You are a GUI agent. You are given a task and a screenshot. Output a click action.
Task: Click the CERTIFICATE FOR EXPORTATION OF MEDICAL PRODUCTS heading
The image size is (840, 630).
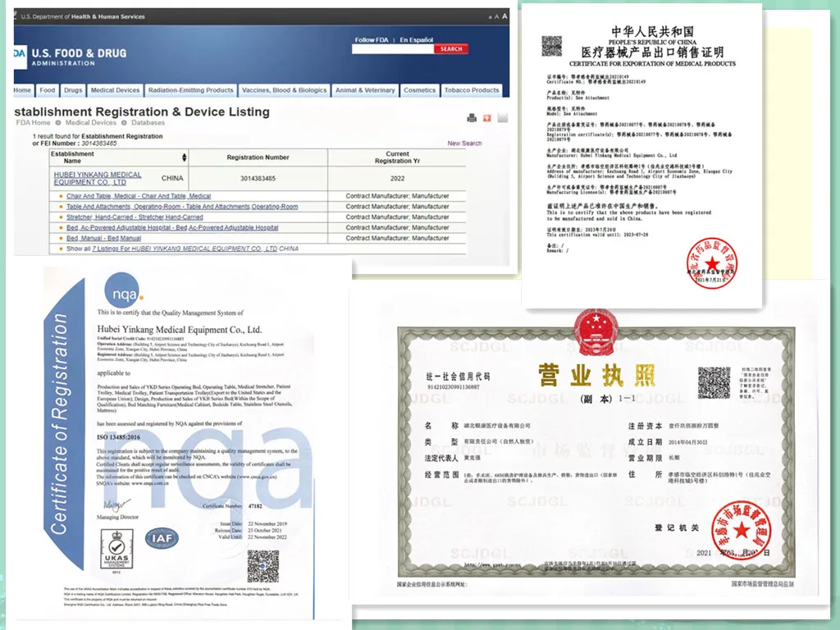(x=652, y=64)
